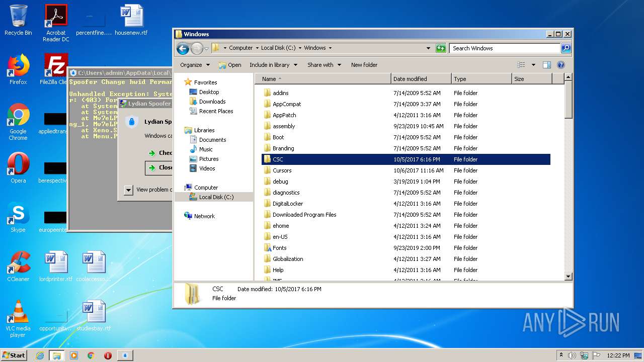Image resolution: width=644 pixels, height=362 pixels.
Task: Select the Cursors folder icon
Action: (268, 170)
